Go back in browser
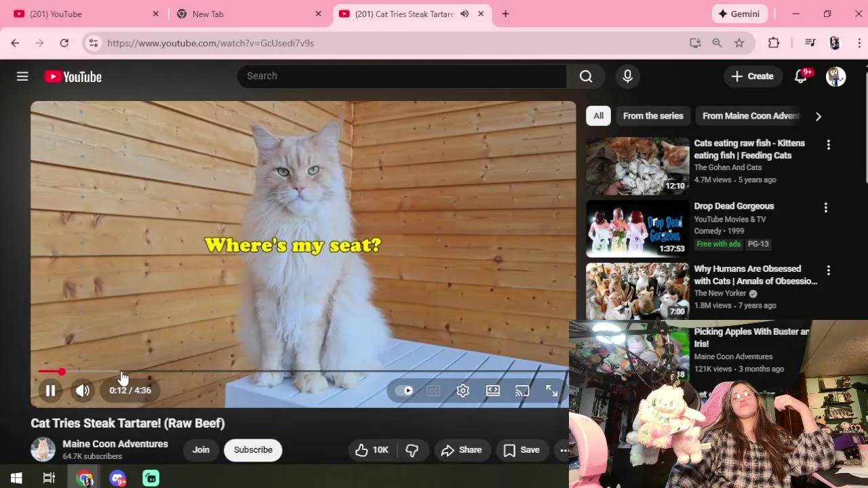 point(15,43)
